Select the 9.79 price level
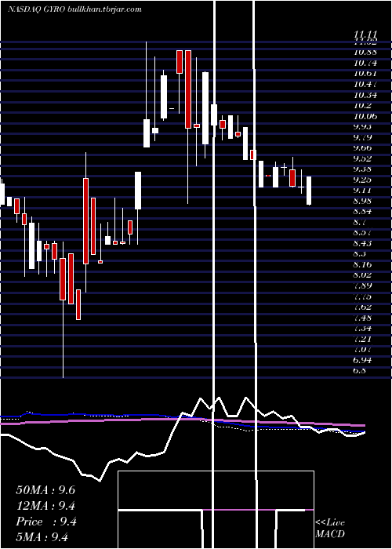392x549 pixels. click(362, 137)
